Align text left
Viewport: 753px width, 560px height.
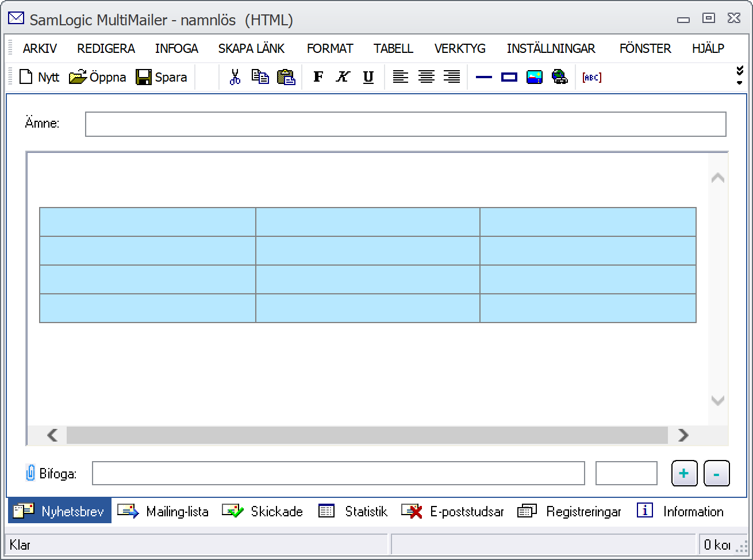coord(400,77)
